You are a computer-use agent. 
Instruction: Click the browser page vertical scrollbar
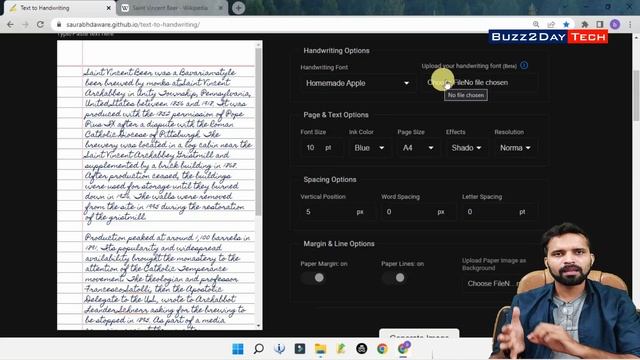(636, 96)
